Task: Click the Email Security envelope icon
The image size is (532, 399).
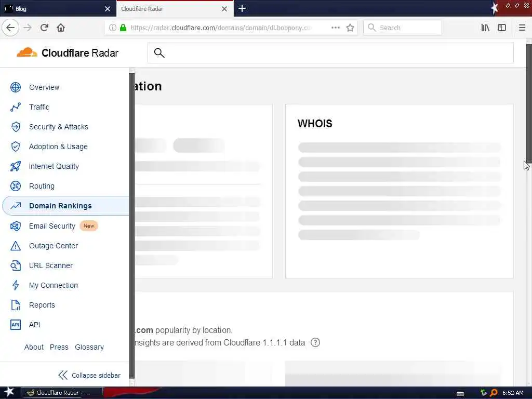Action: (x=16, y=226)
